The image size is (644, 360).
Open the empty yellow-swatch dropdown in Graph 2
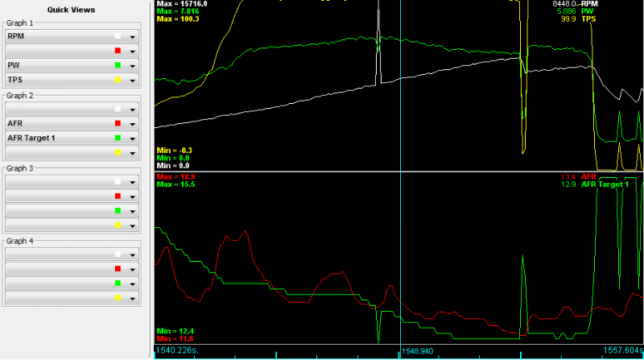click(x=130, y=152)
